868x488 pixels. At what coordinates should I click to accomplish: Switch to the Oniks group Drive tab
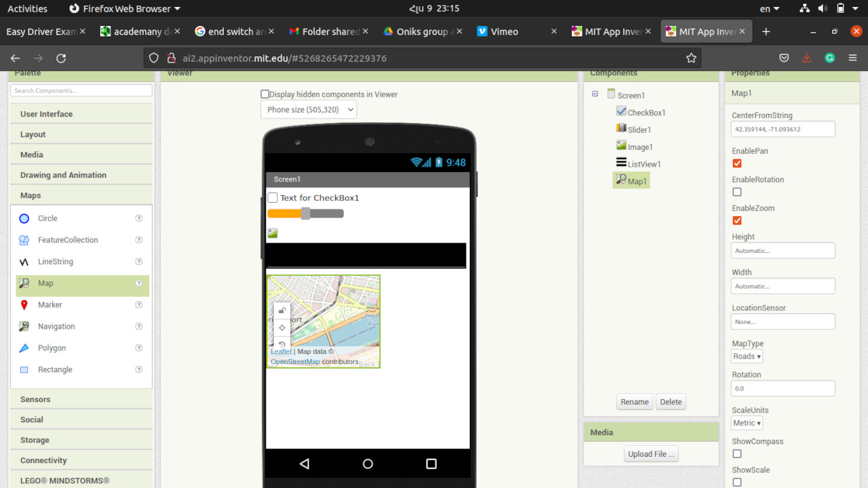(422, 32)
